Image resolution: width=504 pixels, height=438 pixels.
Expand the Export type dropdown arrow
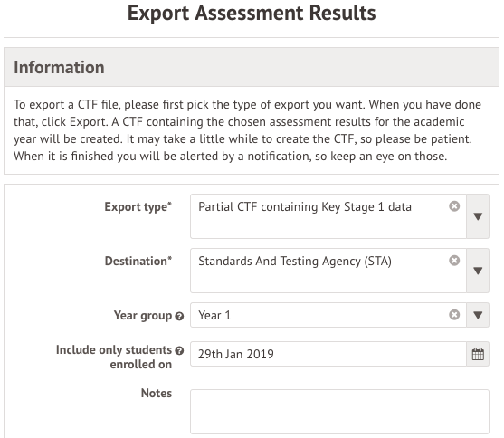point(478,216)
